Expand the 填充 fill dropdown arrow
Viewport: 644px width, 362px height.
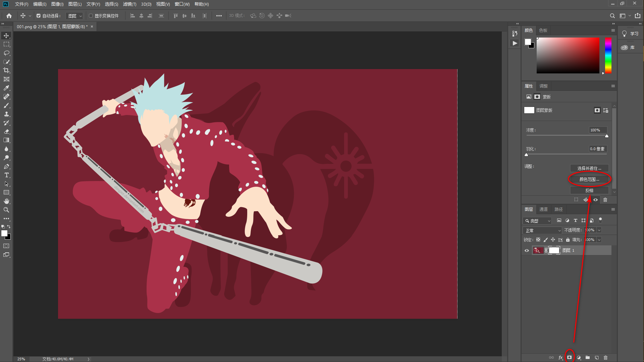pos(599,240)
